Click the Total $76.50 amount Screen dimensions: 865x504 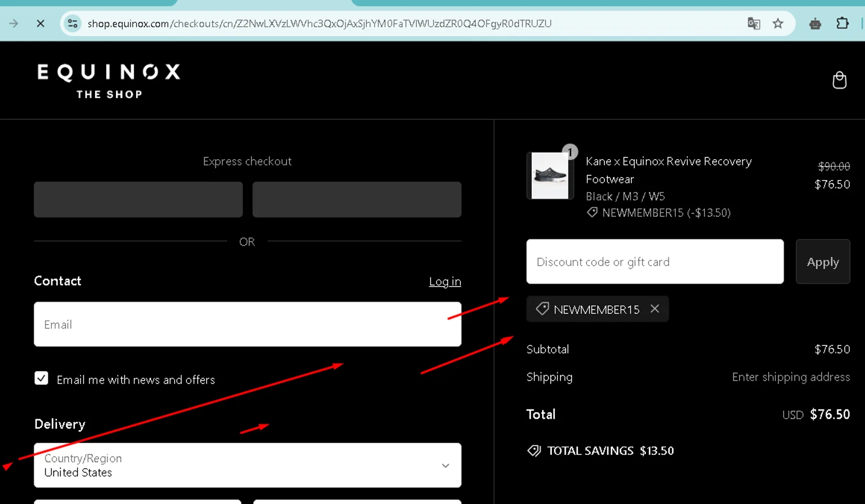(830, 415)
